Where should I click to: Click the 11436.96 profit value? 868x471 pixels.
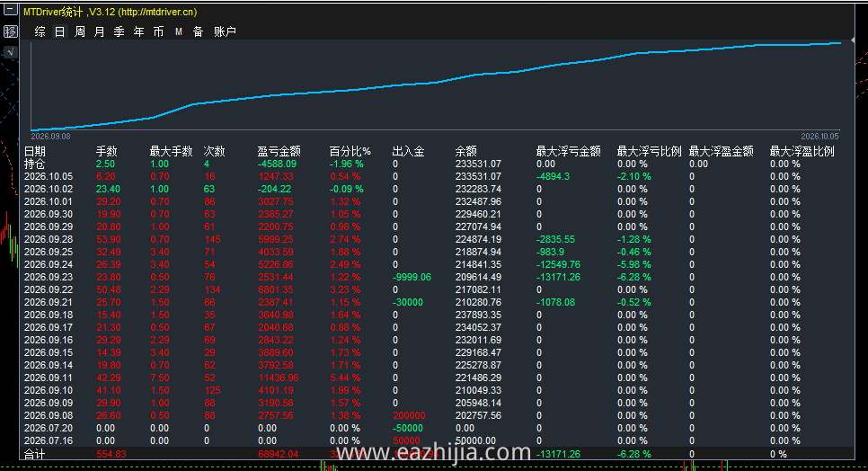coord(279,378)
